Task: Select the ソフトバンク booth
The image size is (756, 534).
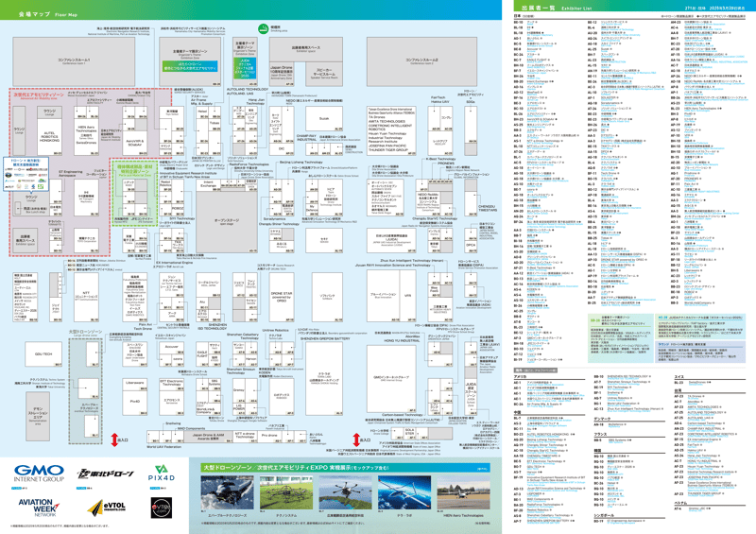Action: click(327, 297)
